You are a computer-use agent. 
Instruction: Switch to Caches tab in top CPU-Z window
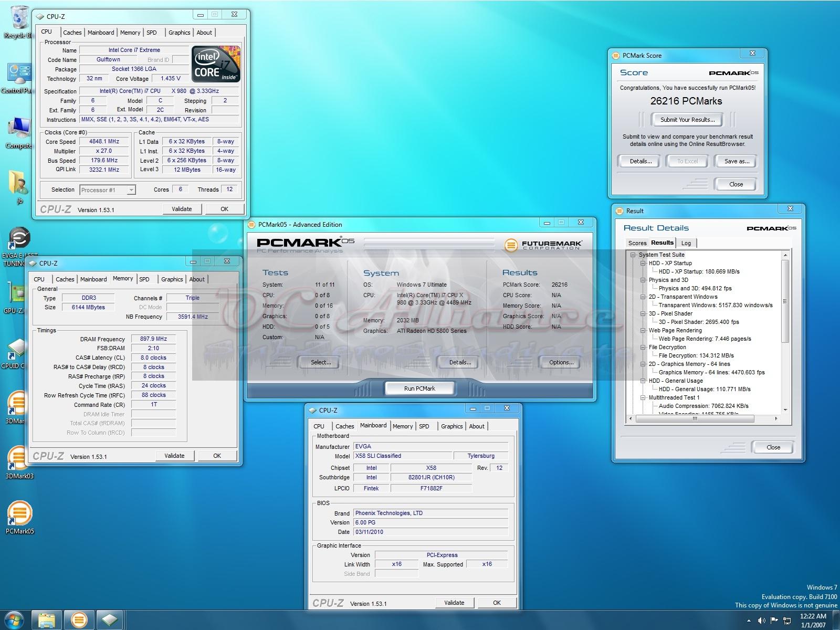pyautogui.click(x=72, y=33)
